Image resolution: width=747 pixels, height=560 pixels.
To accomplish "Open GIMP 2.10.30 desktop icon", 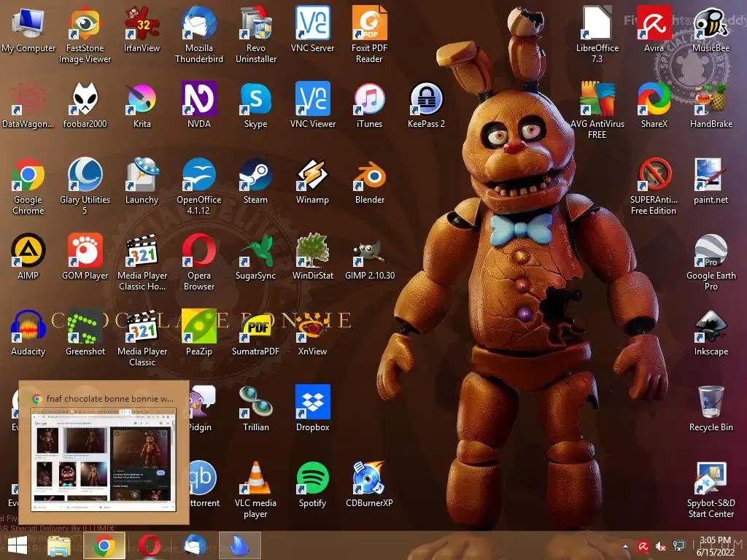I will click(x=369, y=257).
